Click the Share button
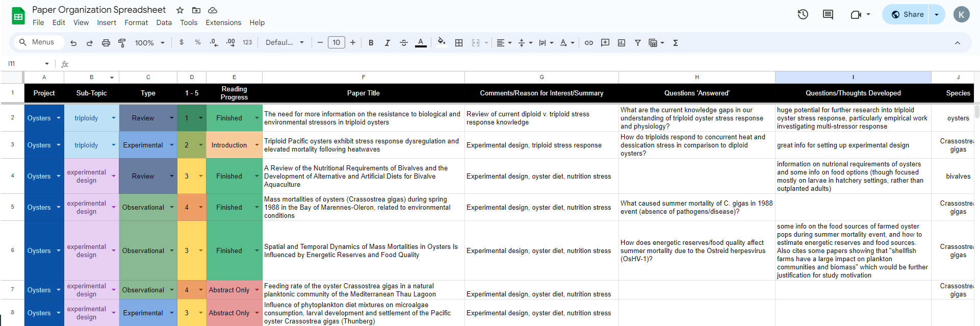The width and height of the screenshot is (980, 326). point(908,14)
